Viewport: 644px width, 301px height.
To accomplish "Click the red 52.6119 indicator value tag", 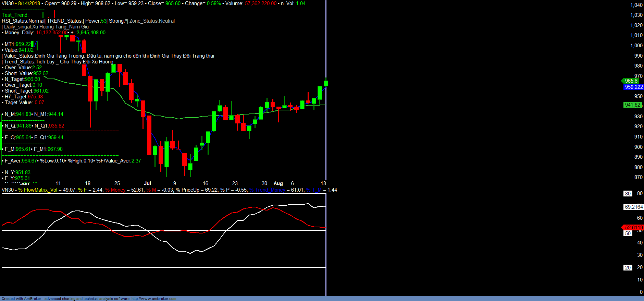I will (x=633, y=228).
